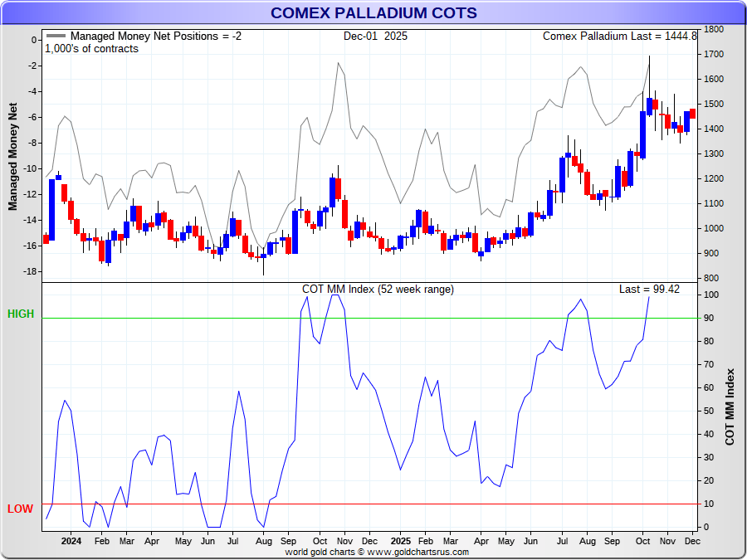Select the 1,000's of contracts label
Screen dimensions: 747x560
[x=91, y=49]
